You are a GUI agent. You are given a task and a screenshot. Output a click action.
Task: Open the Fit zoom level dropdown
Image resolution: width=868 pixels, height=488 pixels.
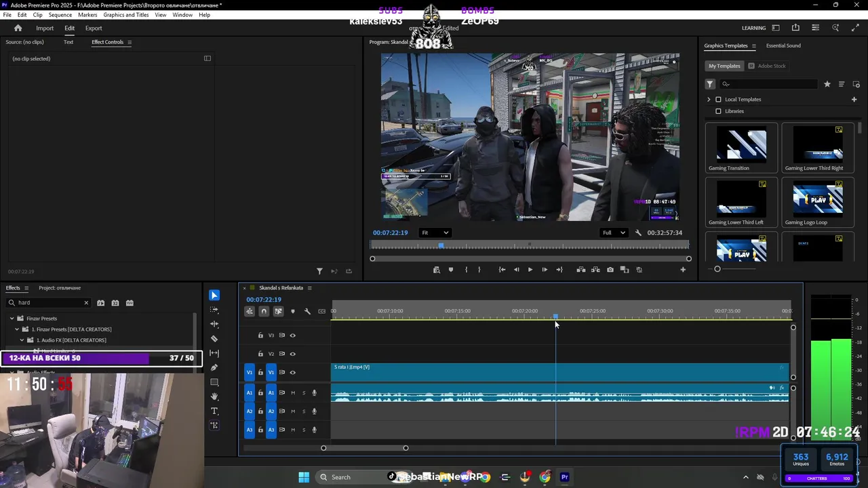(435, 232)
